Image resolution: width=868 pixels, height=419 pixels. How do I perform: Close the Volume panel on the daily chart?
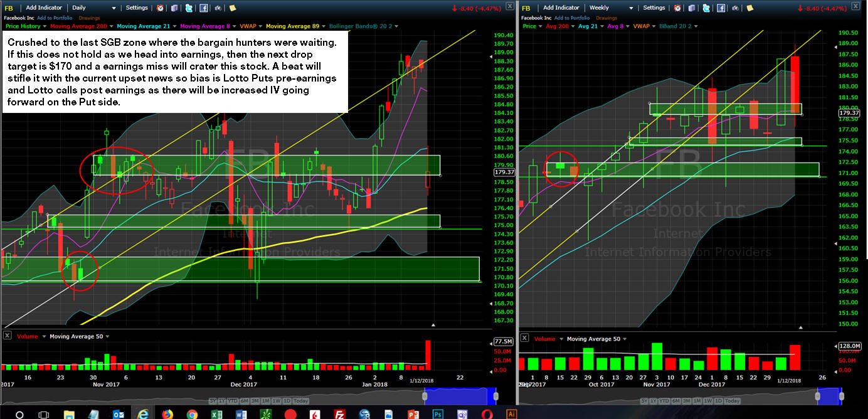coord(7,336)
